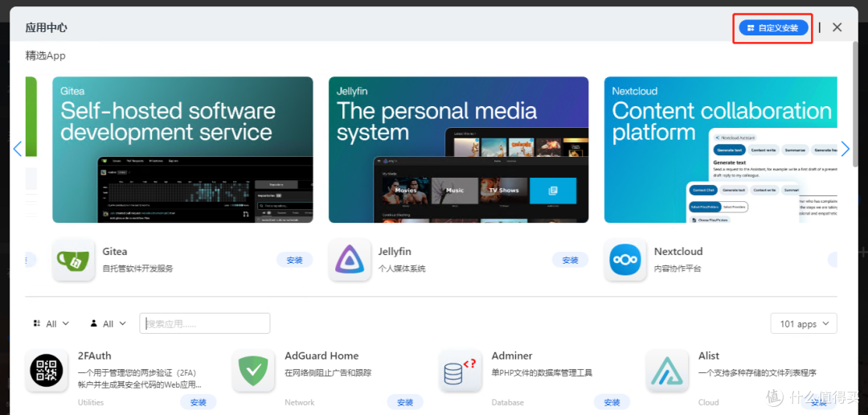Viewport: 868px width, 415px height.
Task: Click the 2FAuth QR code icon
Action: point(47,371)
